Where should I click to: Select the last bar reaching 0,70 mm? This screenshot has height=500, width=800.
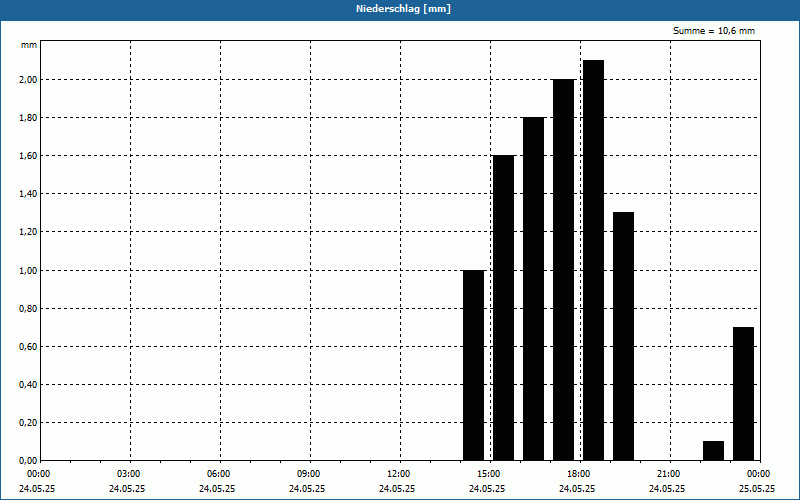743,394
